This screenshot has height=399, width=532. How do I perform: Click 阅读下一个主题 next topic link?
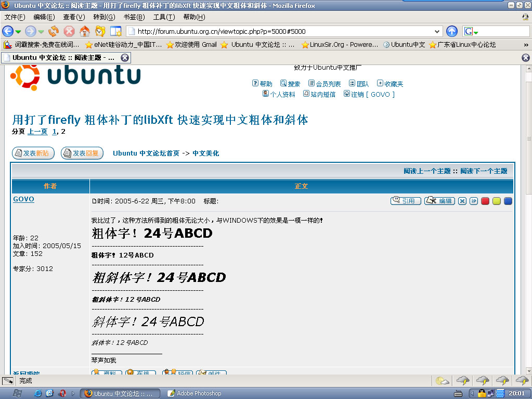pyautogui.click(x=484, y=171)
